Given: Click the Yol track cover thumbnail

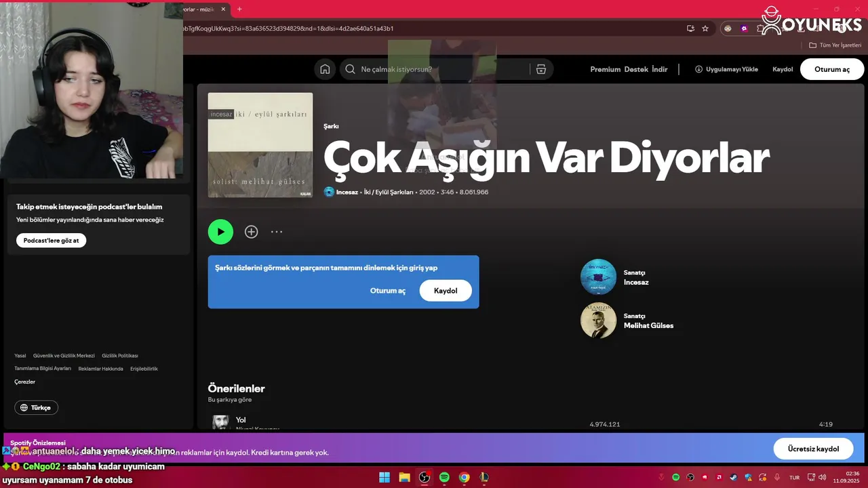Looking at the screenshot, I should (x=220, y=423).
